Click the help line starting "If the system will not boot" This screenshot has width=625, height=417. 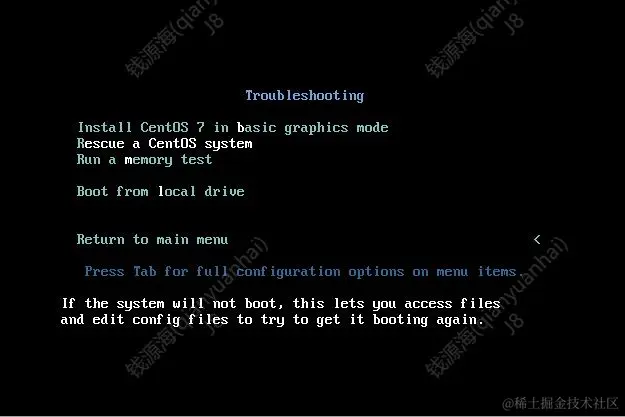point(281,303)
